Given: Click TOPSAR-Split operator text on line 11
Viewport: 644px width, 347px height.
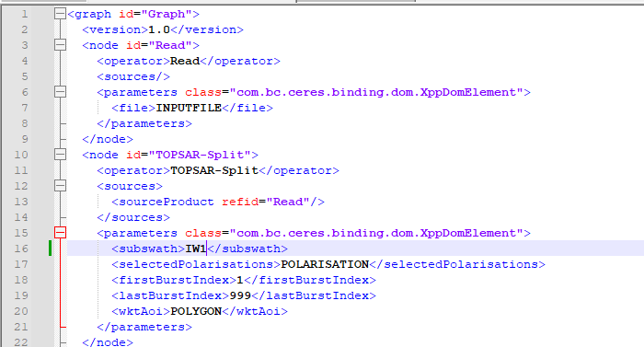Looking at the screenshot, I should tap(214, 170).
